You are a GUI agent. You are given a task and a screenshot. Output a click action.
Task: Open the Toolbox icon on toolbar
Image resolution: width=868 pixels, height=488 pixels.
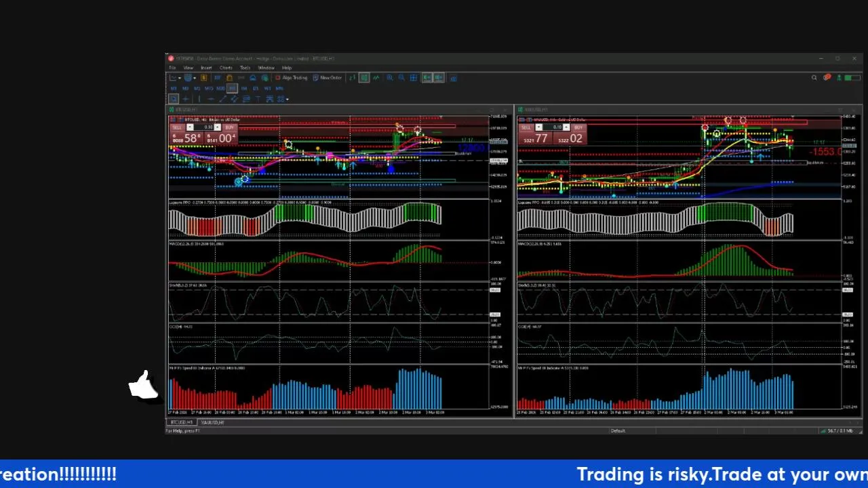click(x=253, y=78)
